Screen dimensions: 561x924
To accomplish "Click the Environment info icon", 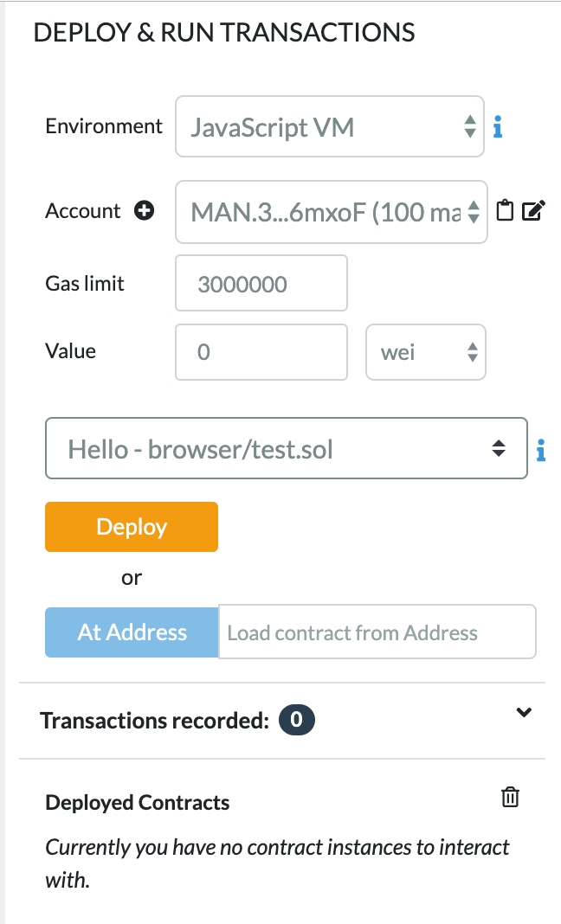I will point(497,126).
